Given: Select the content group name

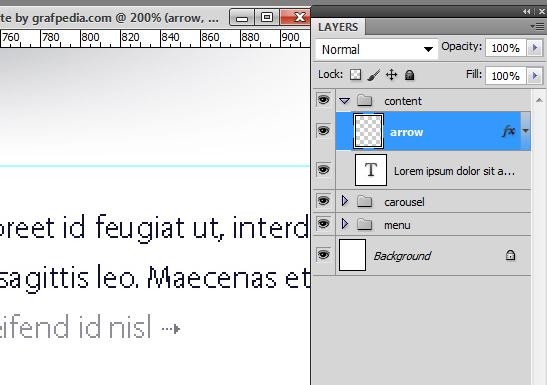Looking at the screenshot, I should [x=403, y=101].
